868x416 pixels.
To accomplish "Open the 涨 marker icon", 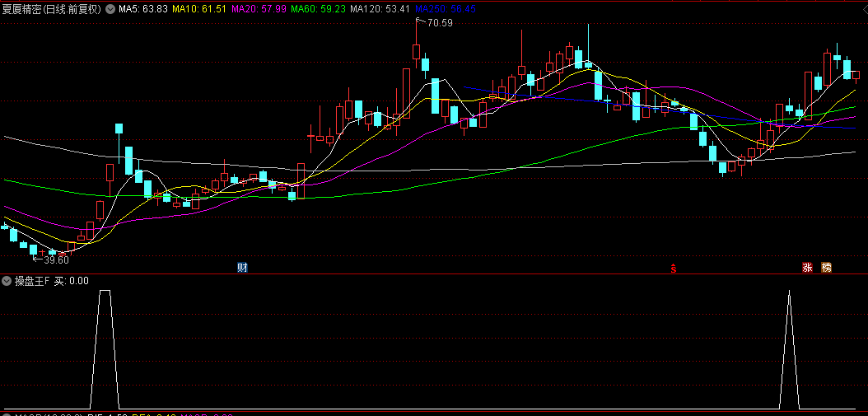I will 807,268.
